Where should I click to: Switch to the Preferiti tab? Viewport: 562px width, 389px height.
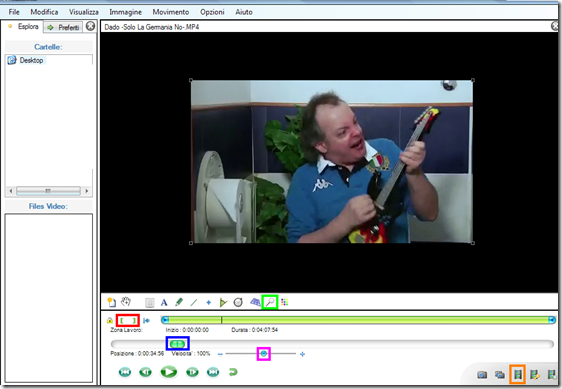tap(63, 27)
